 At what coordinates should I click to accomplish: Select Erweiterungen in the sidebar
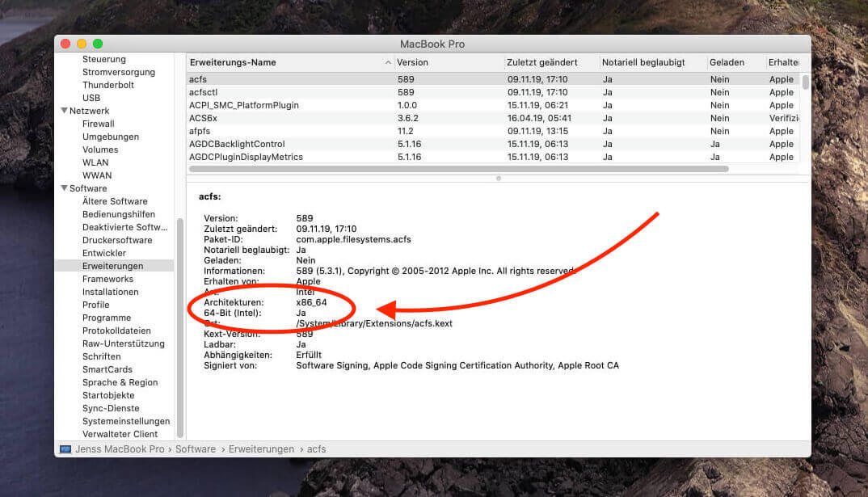tap(113, 266)
